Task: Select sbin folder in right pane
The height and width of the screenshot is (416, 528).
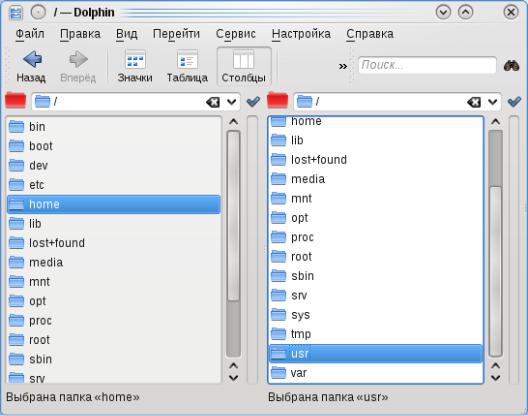Action: 376,276
